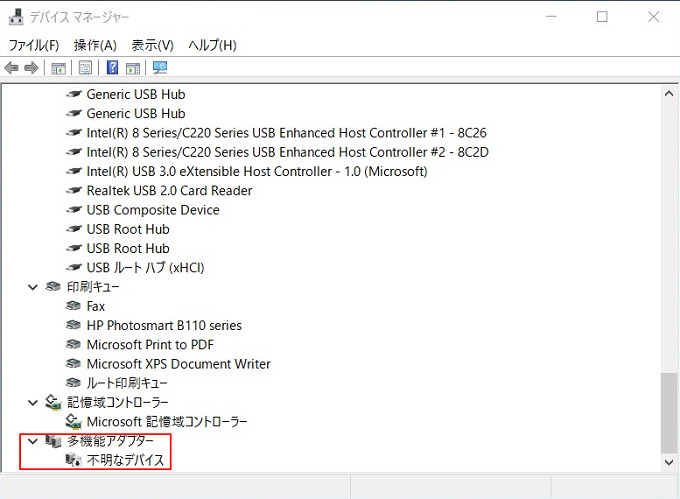Image resolution: width=680 pixels, height=499 pixels.
Task: Show or hide the console tree icon
Action: point(59,68)
